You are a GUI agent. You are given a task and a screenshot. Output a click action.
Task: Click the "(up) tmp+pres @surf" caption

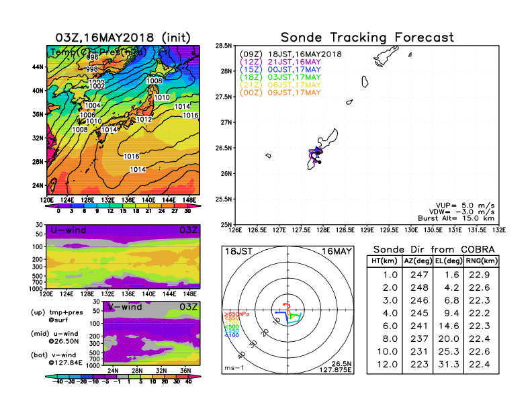click(57, 316)
